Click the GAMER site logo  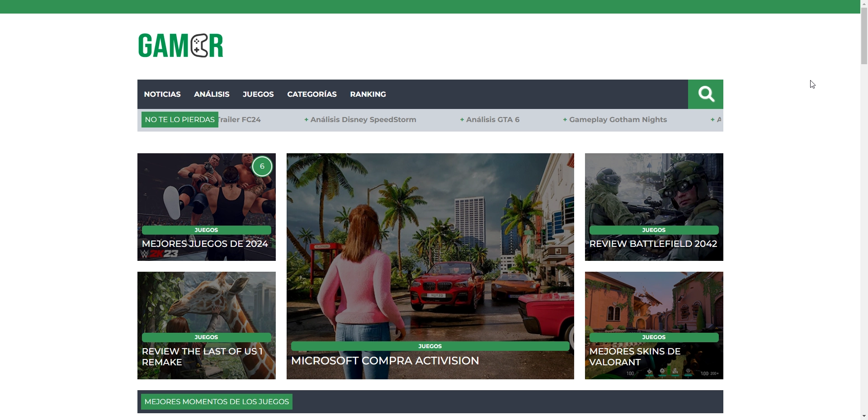180,45
